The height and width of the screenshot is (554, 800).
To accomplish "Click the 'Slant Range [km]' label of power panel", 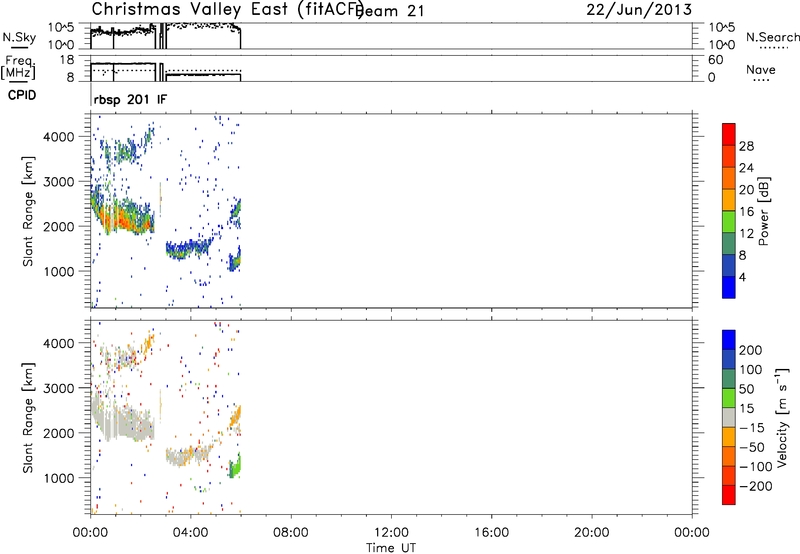I will 28,211.
